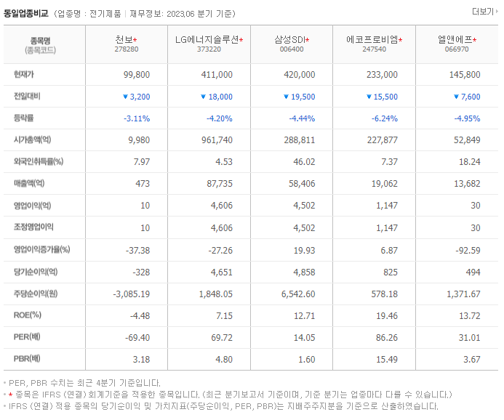This screenshot has height=420, width=504.
Task: Select 천보 code 278280
Action: (x=127, y=49)
